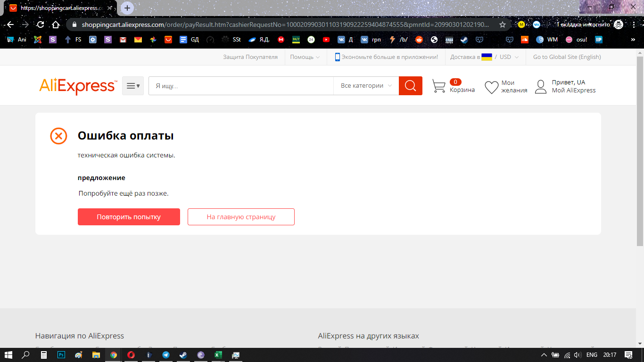Open the AliExpress bookmark icon
644x362 pixels.
168,40
